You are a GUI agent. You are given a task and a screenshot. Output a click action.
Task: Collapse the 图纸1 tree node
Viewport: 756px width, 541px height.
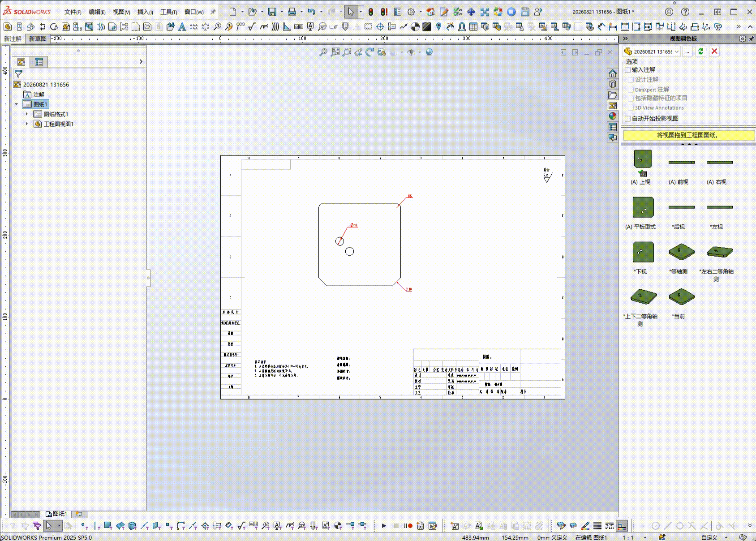[x=17, y=104]
